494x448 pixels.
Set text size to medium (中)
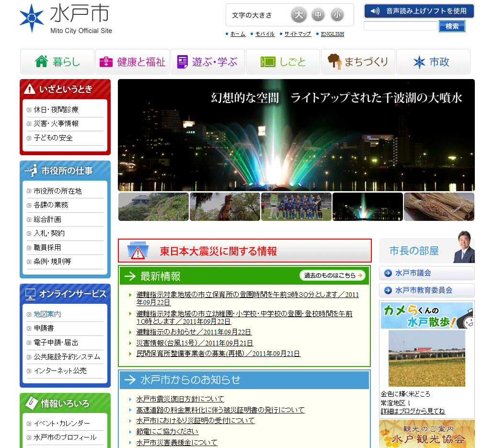click(x=318, y=15)
